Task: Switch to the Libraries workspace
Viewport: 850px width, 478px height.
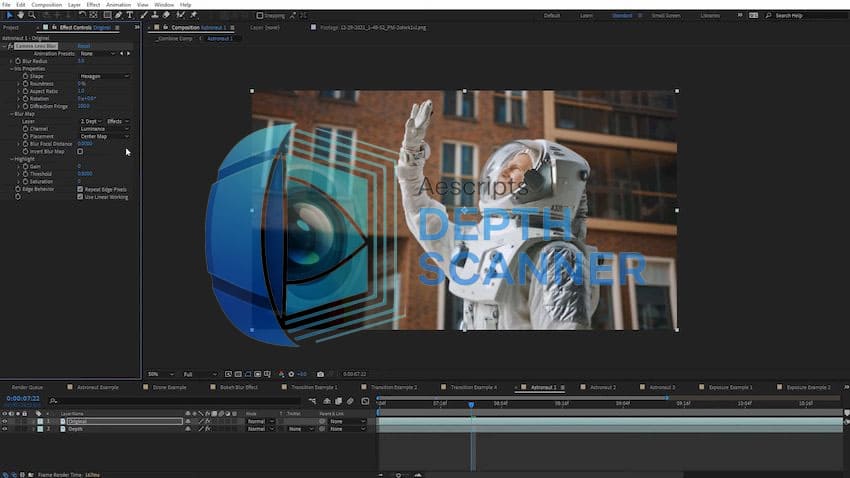Action: pyautogui.click(x=710, y=16)
